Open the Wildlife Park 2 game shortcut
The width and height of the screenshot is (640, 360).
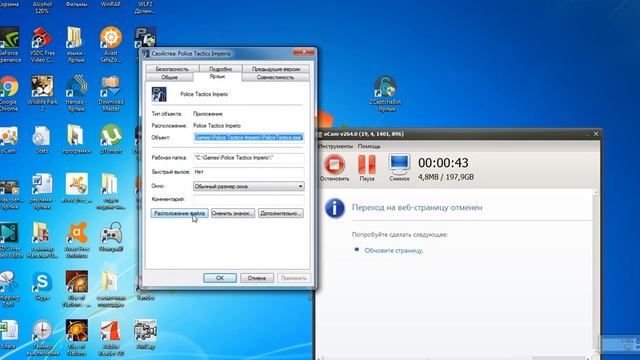point(42,93)
